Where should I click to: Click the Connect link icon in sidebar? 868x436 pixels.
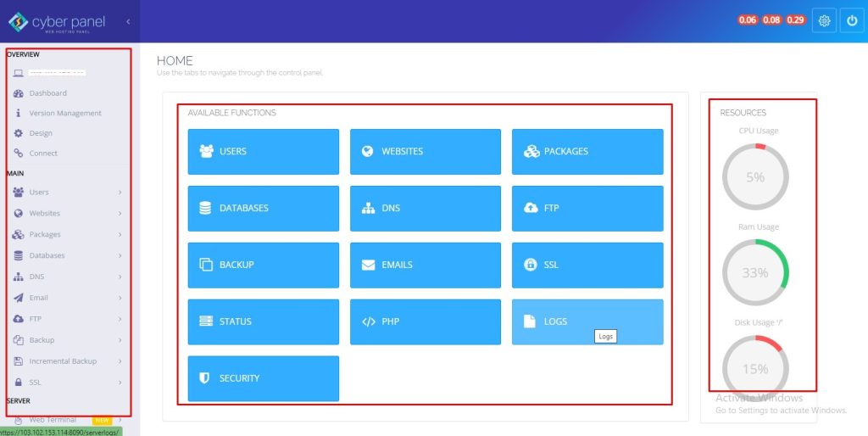(19, 154)
